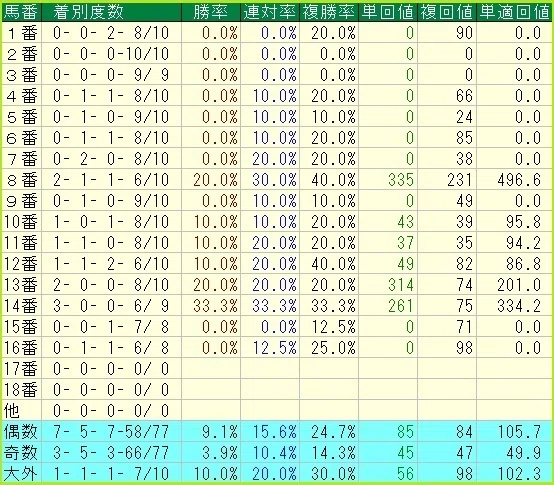The image size is (554, 485).
Task: Click the 単適回値 column header
Action: tap(514, 12)
